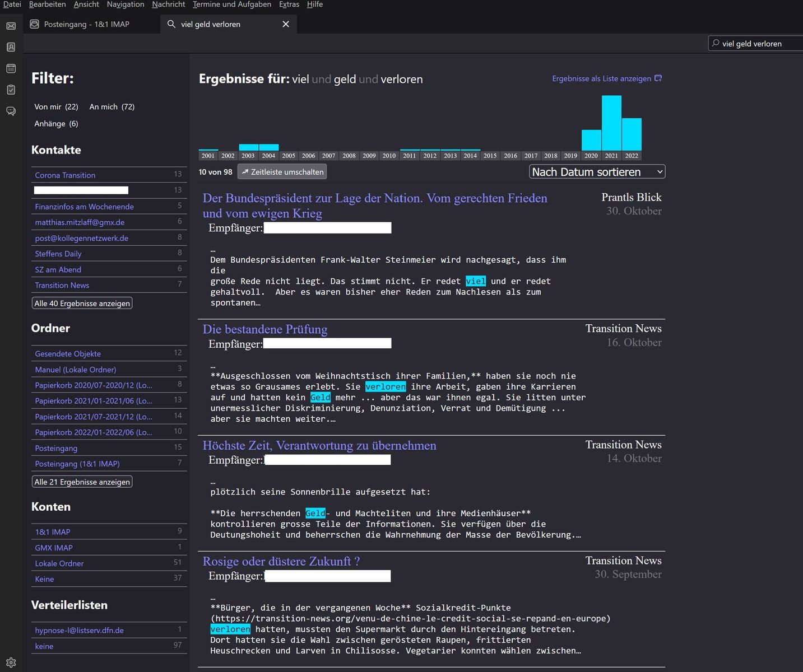This screenshot has height=672, width=803.
Task: Open the Tasks sidebar icon
Action: (11, 90)
